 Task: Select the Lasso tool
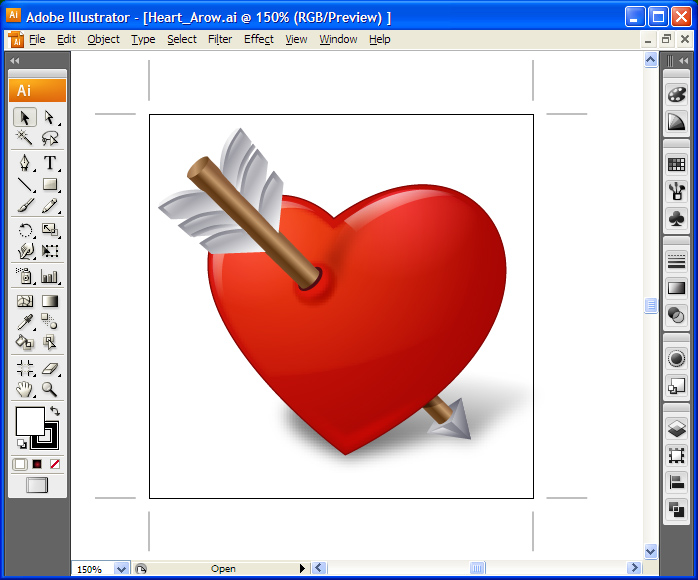point(49,138)
